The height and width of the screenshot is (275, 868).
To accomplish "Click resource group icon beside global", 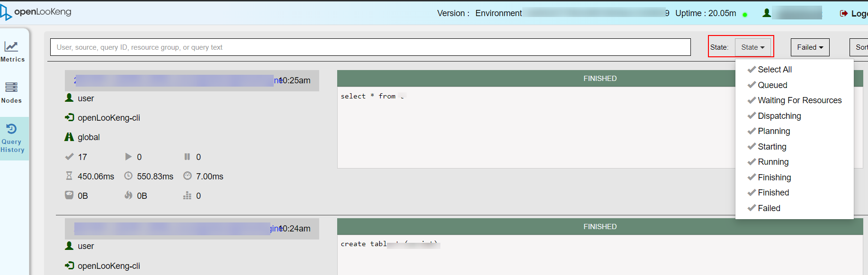I will (x=69, y=137).
